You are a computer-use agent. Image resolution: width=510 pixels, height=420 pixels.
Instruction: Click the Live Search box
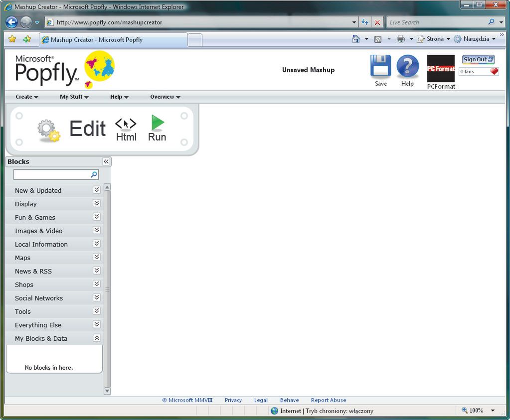437,22
